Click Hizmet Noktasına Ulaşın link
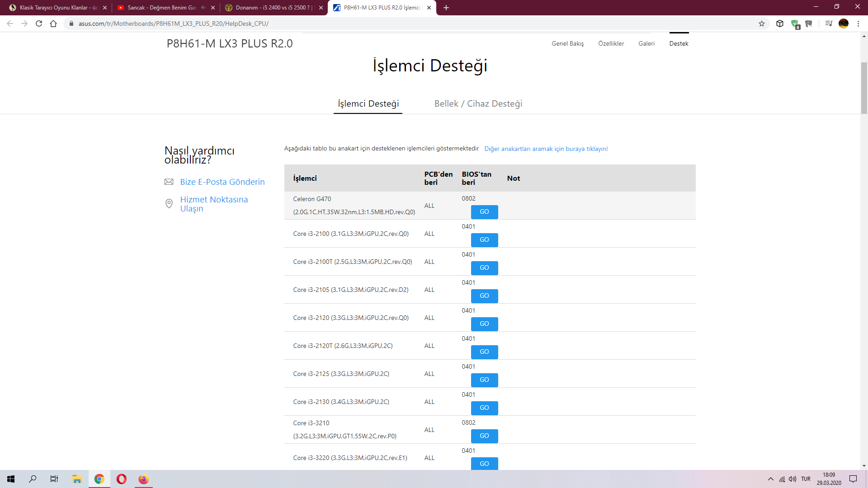Image resolution: width=868 pixels, height=488 pixels. pos(214,204)
